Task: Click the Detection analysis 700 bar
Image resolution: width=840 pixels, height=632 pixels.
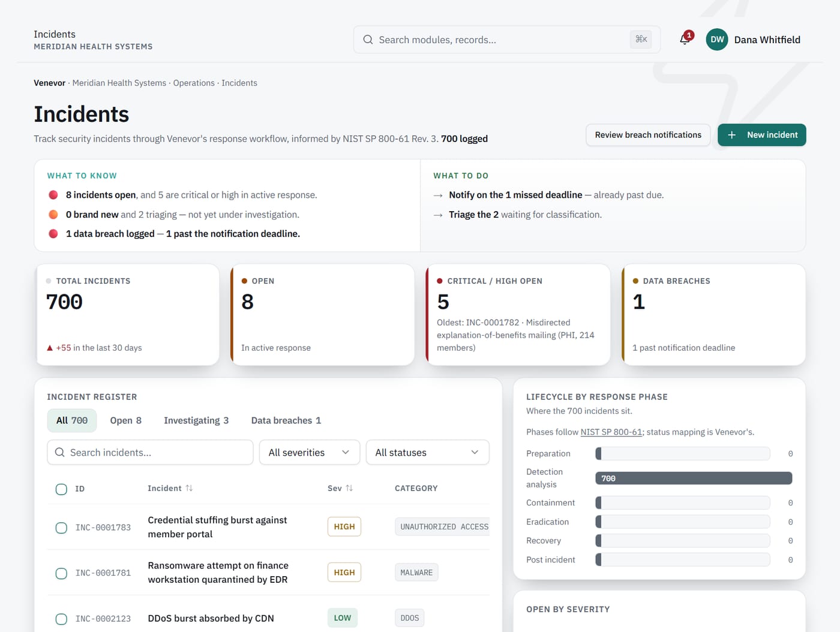Action: click(x=694, y=478)
